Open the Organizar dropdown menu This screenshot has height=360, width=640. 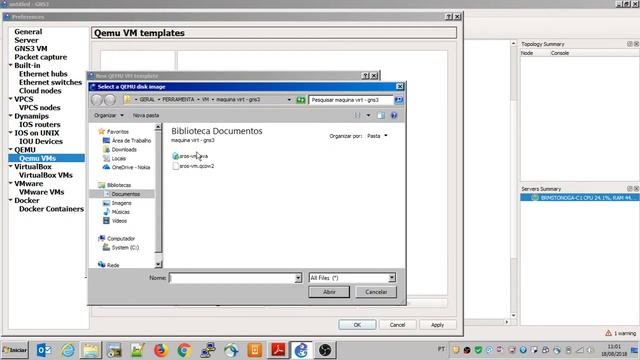(109, 116)
